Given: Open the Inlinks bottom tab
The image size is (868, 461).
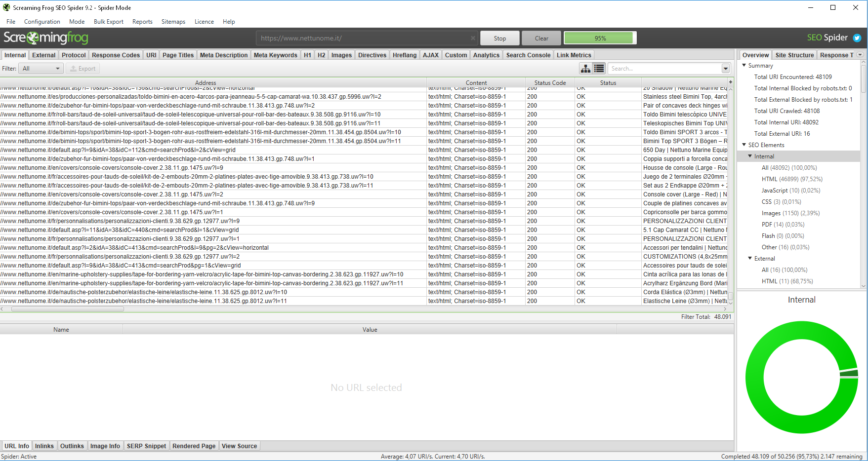Looking at the screenshot, I should point(44,446).
